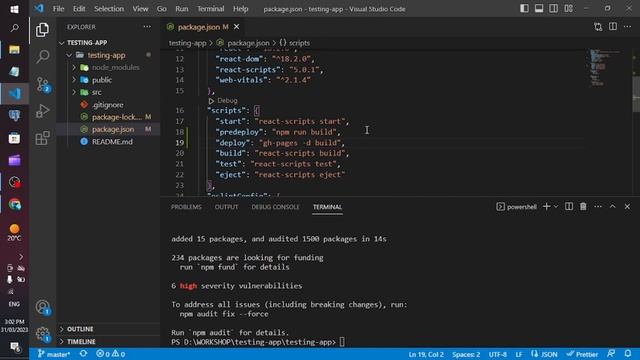
Task: Open Windows Start button on taskbar
Action: 14,9
